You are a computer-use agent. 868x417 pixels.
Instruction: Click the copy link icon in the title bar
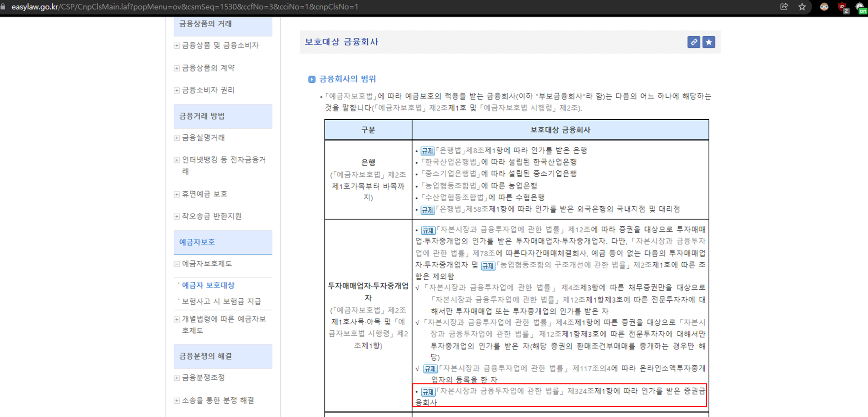693,42
